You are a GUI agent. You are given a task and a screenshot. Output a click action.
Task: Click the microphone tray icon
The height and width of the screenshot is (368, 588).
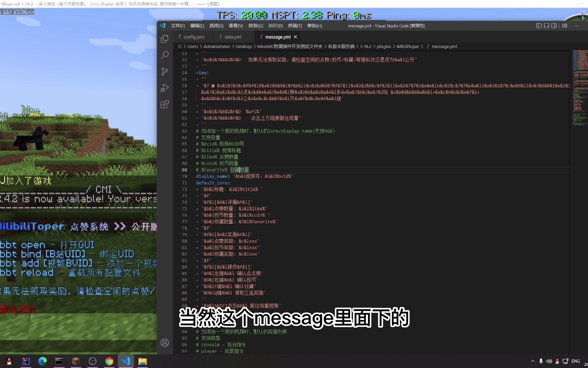point(541,361)
